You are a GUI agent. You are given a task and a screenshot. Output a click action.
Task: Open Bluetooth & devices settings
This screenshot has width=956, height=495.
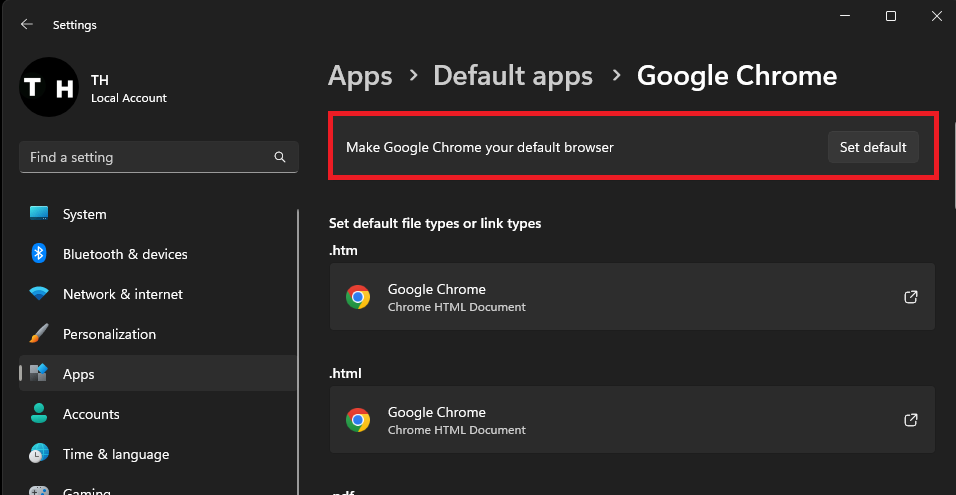click(158, 254)
